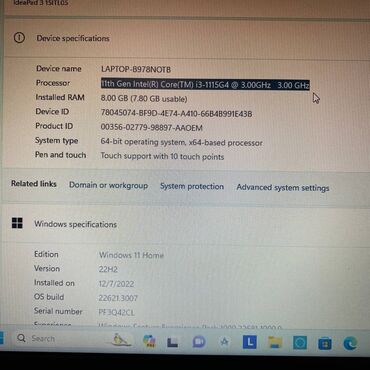
Task: Click the System type label
Action: (57, 141)
